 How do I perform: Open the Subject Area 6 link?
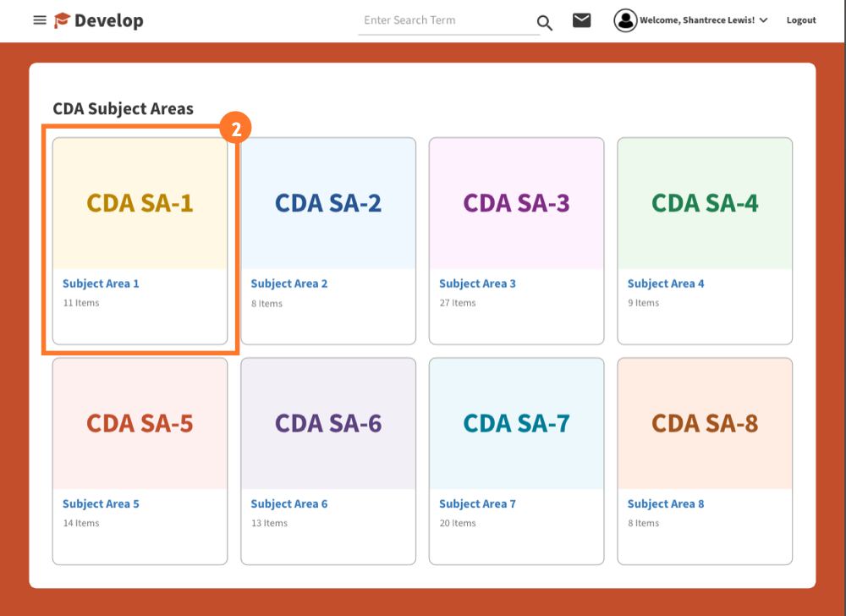pos(289,503)
